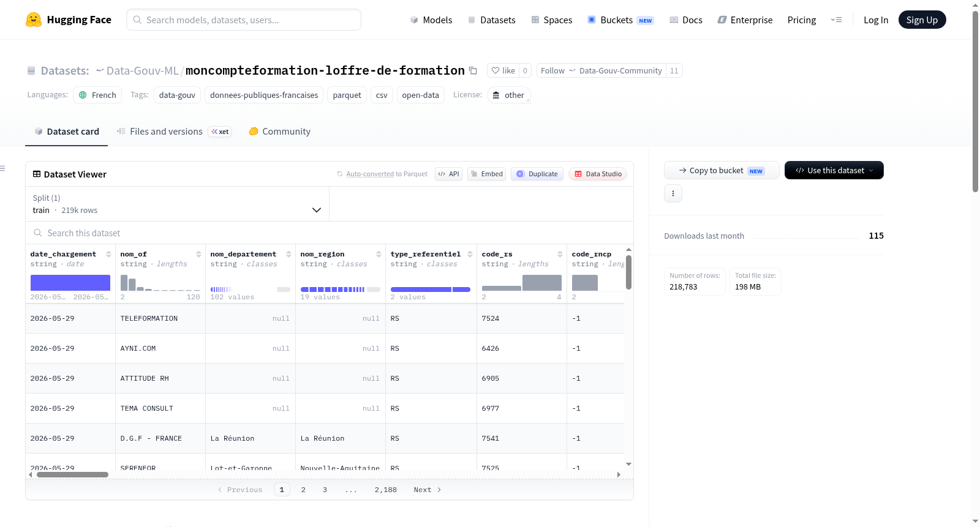Jump to last page 2,188

(386, 490)
